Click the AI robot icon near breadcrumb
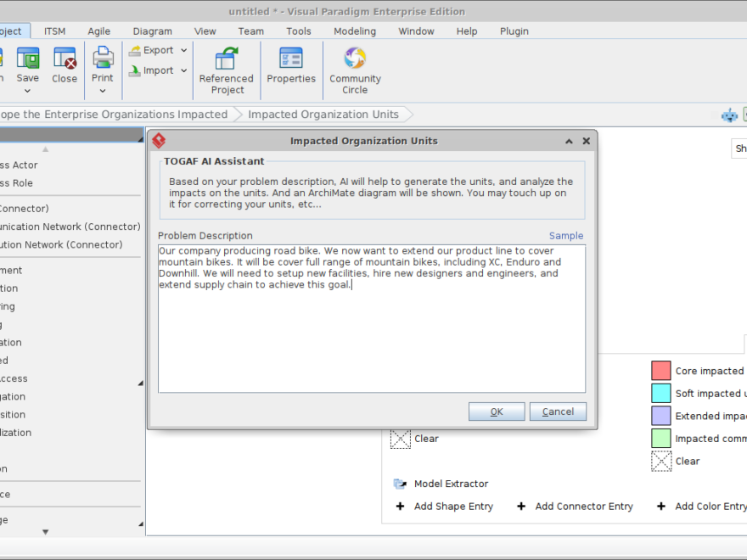The height and width of the screenshot is (560, 747). click(x=729, y=115)
